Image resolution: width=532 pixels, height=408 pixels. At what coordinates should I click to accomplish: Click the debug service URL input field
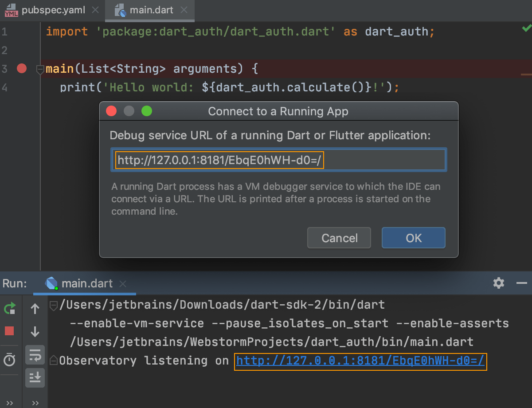(279, 160)
